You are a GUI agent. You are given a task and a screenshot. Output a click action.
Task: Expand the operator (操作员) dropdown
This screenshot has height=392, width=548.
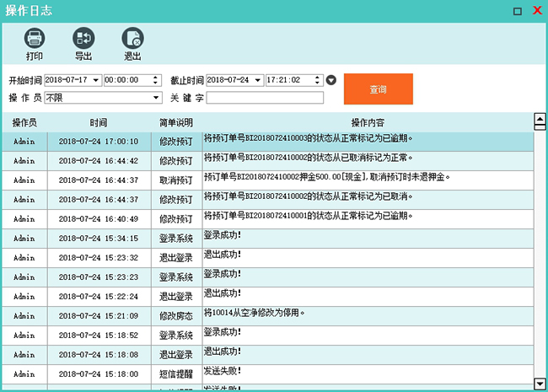click(x=156, y=98)
